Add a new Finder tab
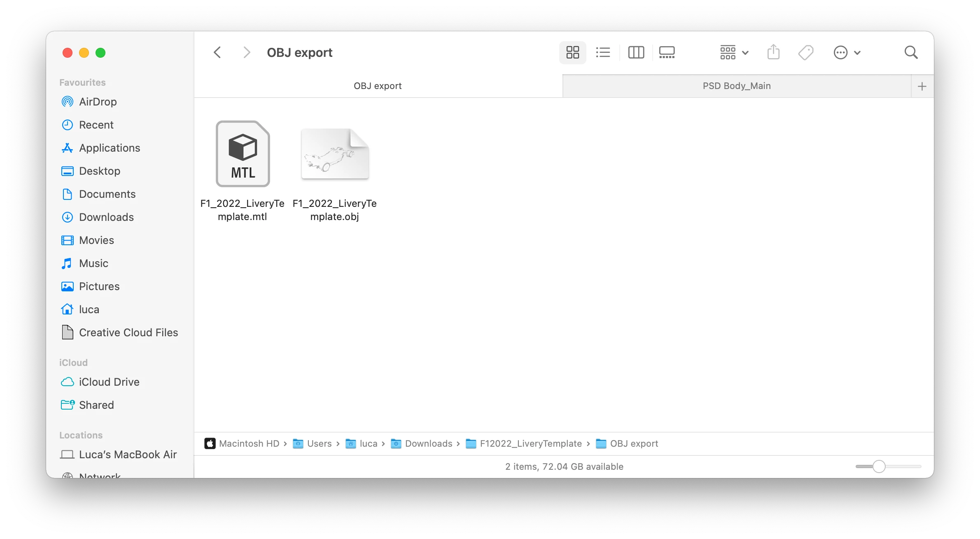 click(922, 86)
